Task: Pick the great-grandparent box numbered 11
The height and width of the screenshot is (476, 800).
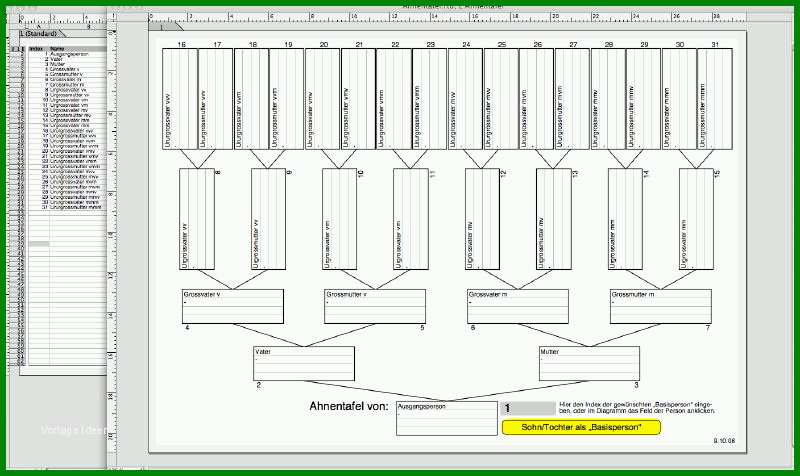Action: pyautogui.click(x=411, y=219)
